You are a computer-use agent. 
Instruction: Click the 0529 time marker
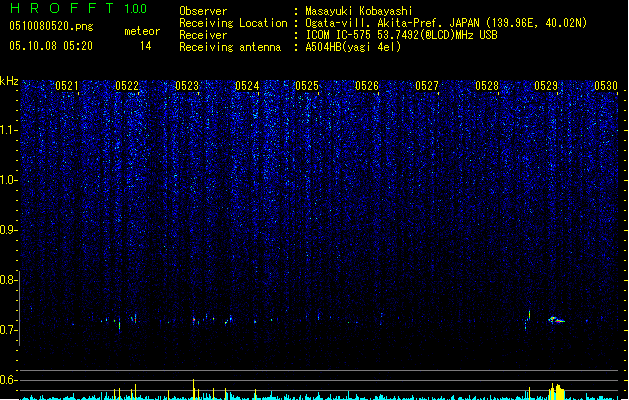point(546,86)
